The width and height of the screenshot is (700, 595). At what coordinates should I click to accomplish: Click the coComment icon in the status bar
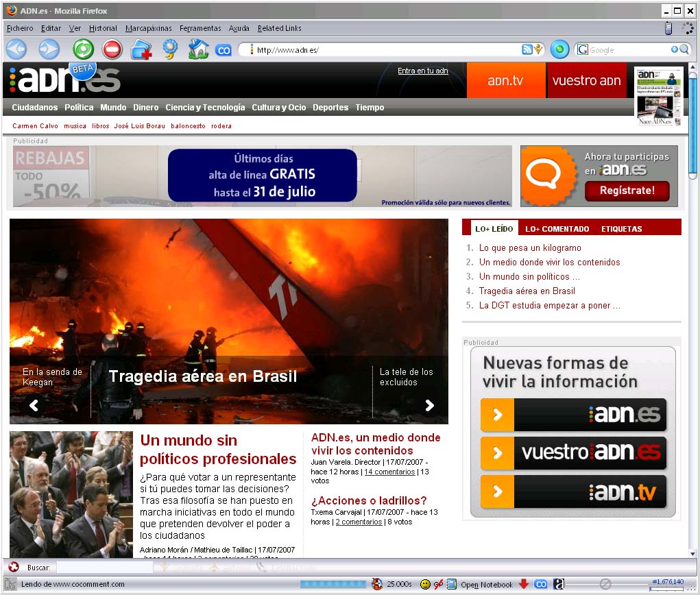tap(541, 584)
